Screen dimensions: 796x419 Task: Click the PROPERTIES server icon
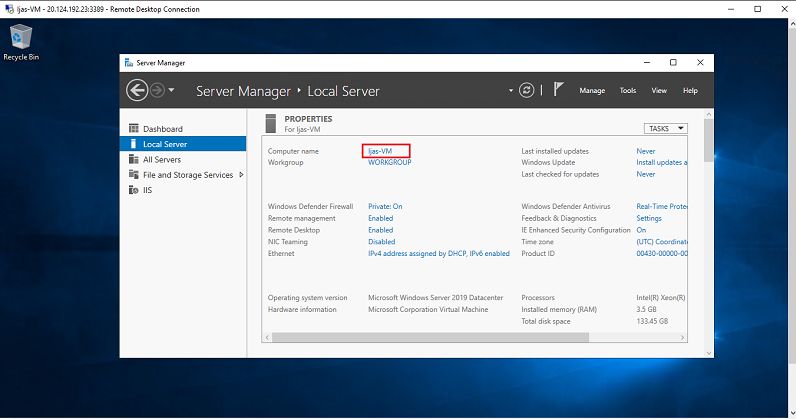tap(271, 123)
